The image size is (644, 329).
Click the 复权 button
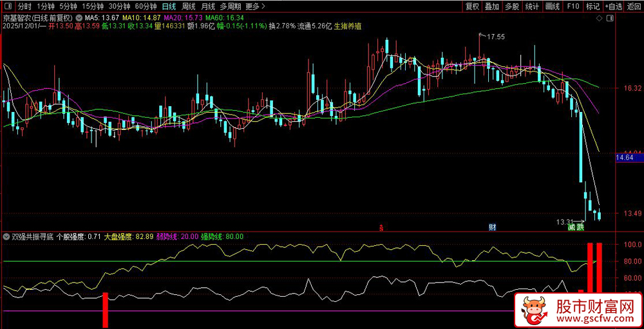(x=472, y=6)
